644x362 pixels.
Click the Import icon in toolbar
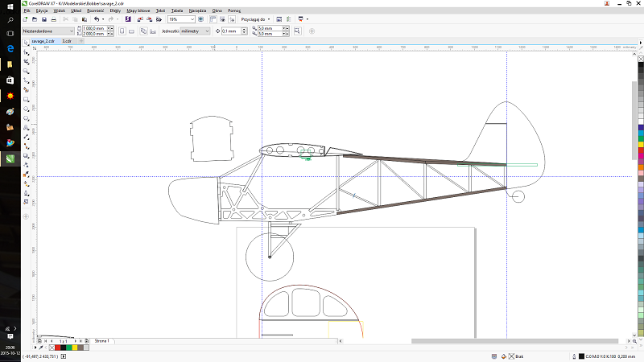140,19
